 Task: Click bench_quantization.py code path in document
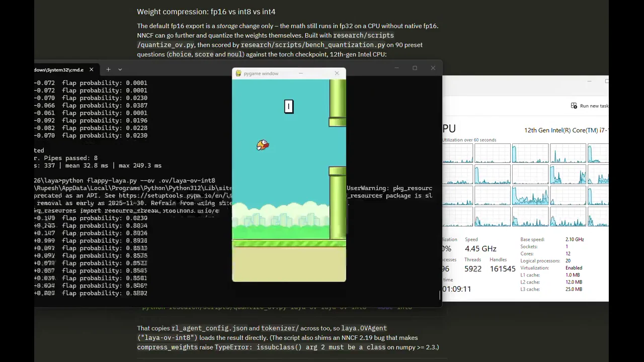pos(313,45)
